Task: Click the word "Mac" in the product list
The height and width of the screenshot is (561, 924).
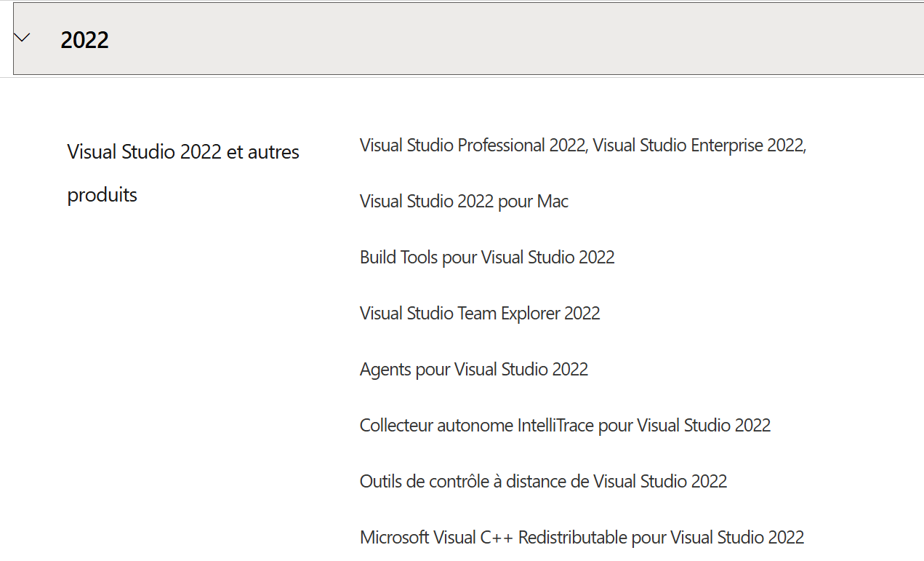Action: pyautogui.click(x=553, y=202)
